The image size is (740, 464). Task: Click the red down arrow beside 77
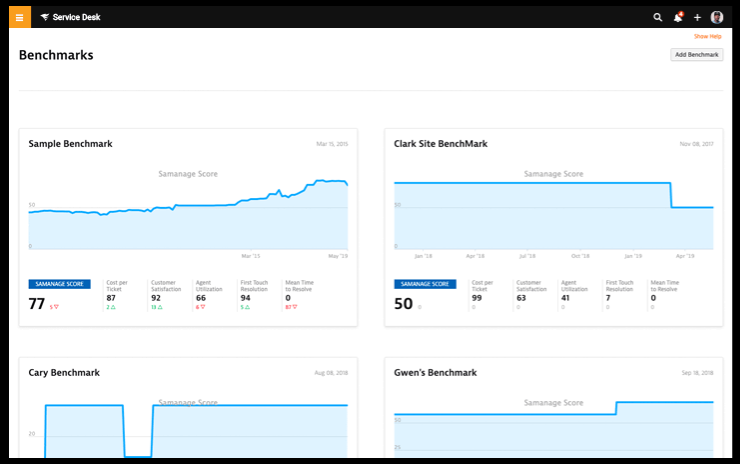pos(56,307)
